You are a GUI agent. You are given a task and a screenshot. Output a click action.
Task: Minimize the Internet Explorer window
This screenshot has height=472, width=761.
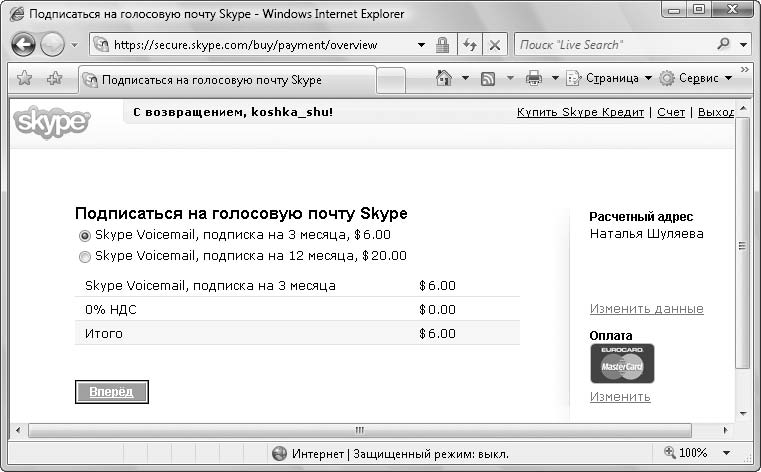click(674, 9)
